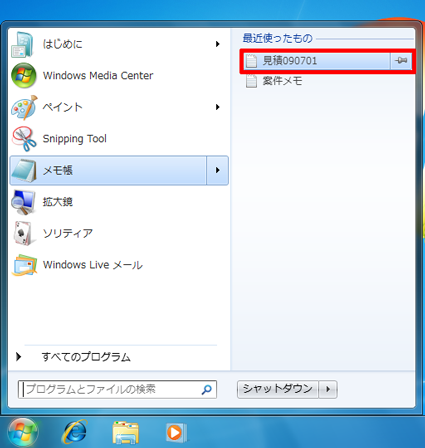Open Windows Explorer folder on taskbar
The width and height of the screenshot is (425, 448).
point(125,432)
